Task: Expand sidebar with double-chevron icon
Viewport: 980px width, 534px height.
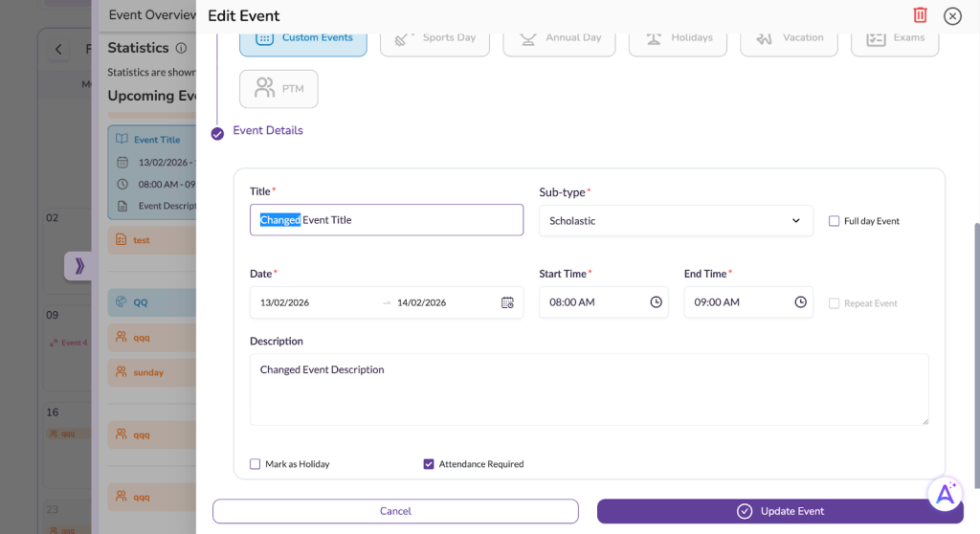Action: tap(78, 266)
